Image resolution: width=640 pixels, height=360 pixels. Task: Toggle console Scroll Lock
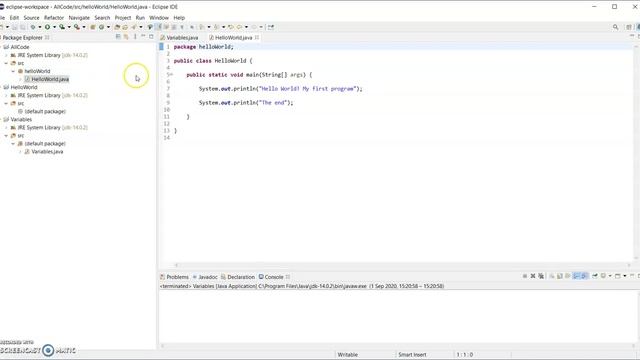tap(560, 276)
